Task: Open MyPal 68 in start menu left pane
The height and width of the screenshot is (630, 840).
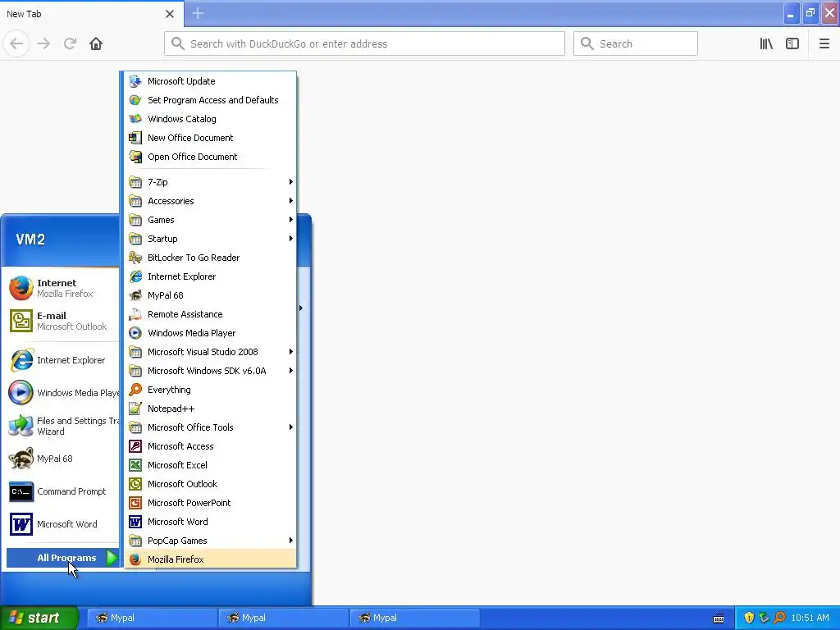Action: (62, 459)
